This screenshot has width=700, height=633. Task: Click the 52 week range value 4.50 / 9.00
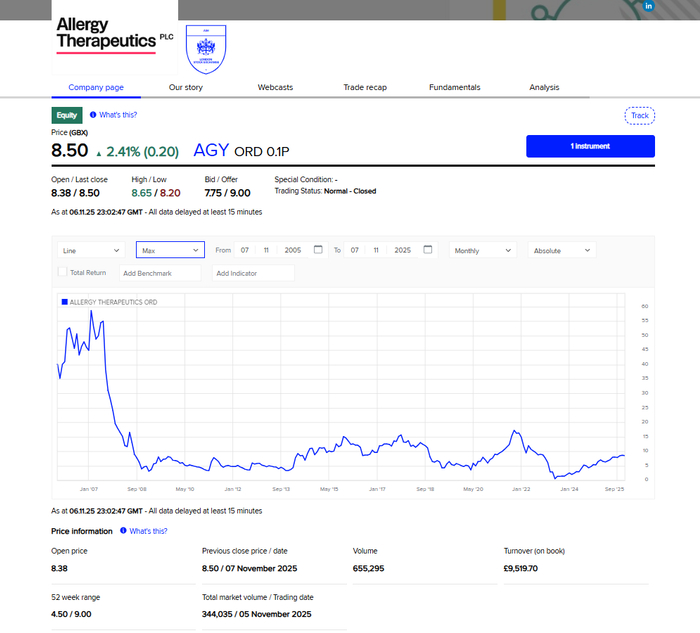tap(71, 614)
